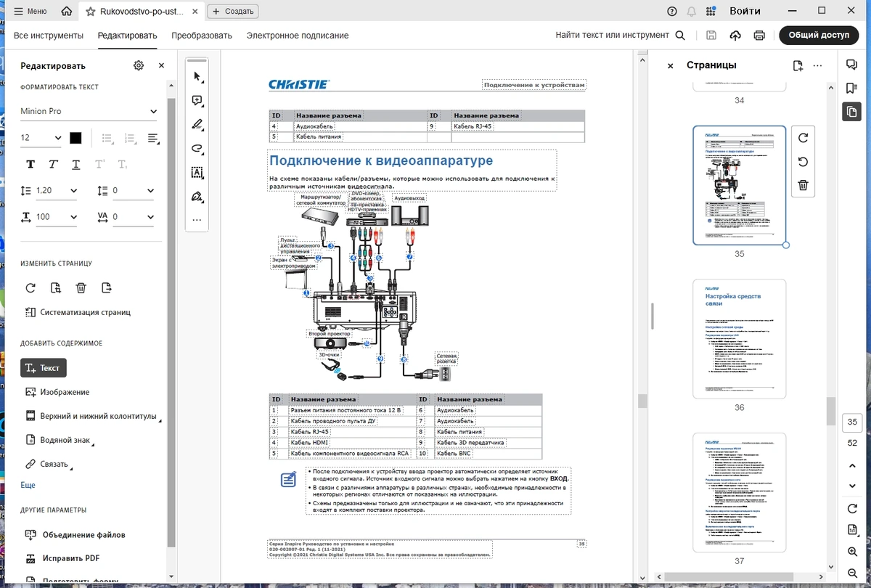Click the Общий доступ button
The height and width of the screenshot is (588, 871).
click(818, 35)
